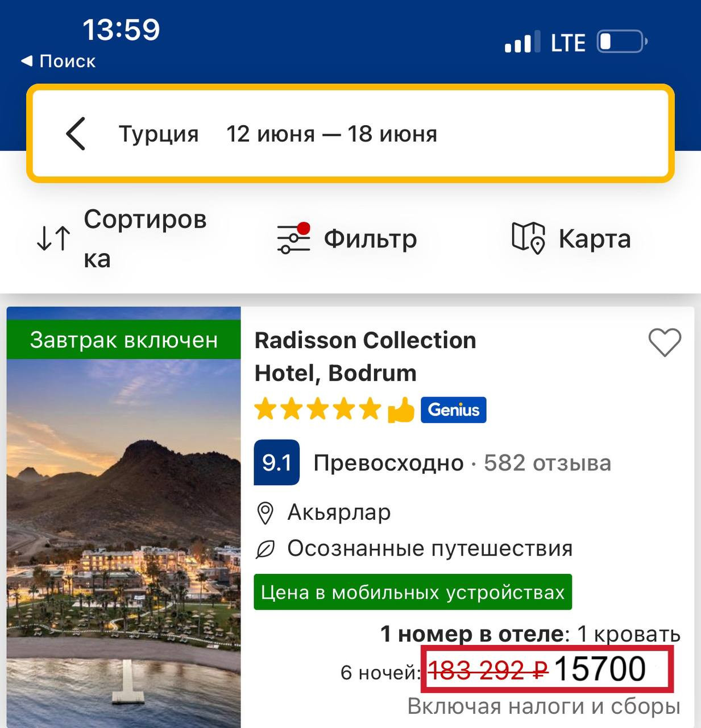Return to Поиск via status bar
Viewport: 701px width, 728px height.
click(x=59, y=61)
